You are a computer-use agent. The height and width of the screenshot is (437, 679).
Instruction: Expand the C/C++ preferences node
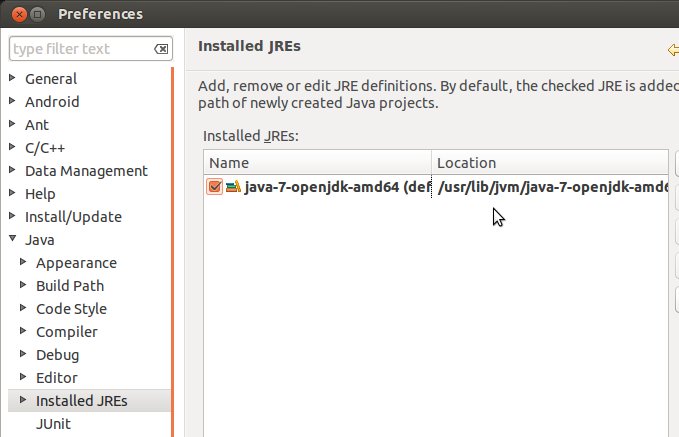[x=13, y=147]
